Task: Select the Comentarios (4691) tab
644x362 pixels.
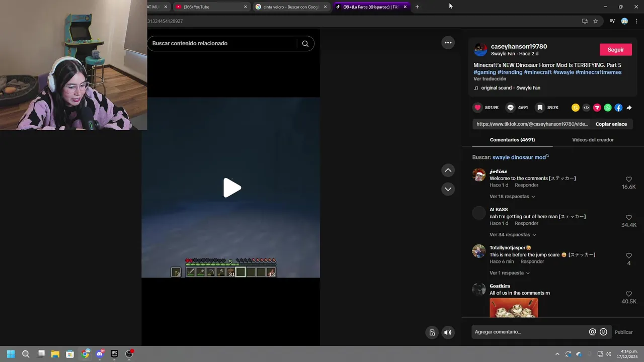Action: click(x=512, y=140)
